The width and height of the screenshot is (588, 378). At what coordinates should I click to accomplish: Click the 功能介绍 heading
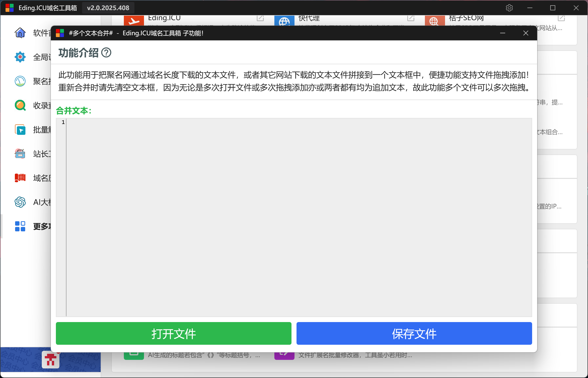tap(78, 53)
